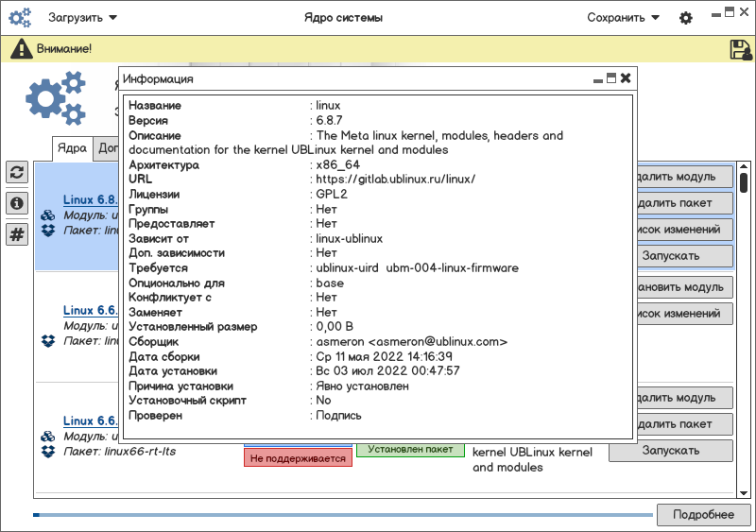
Task: Click Список изменений button in top row
Action: (685, 230)
